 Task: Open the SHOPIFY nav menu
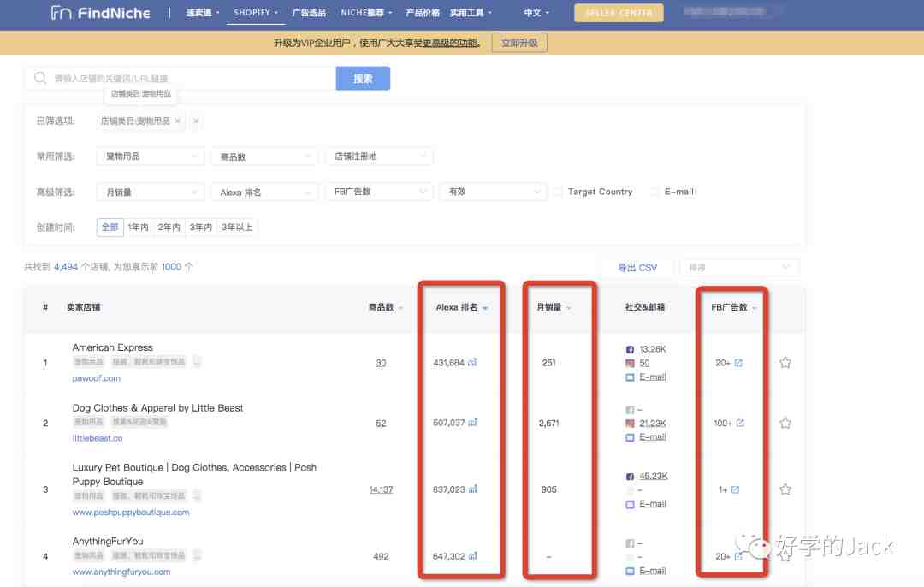[256, 12]
